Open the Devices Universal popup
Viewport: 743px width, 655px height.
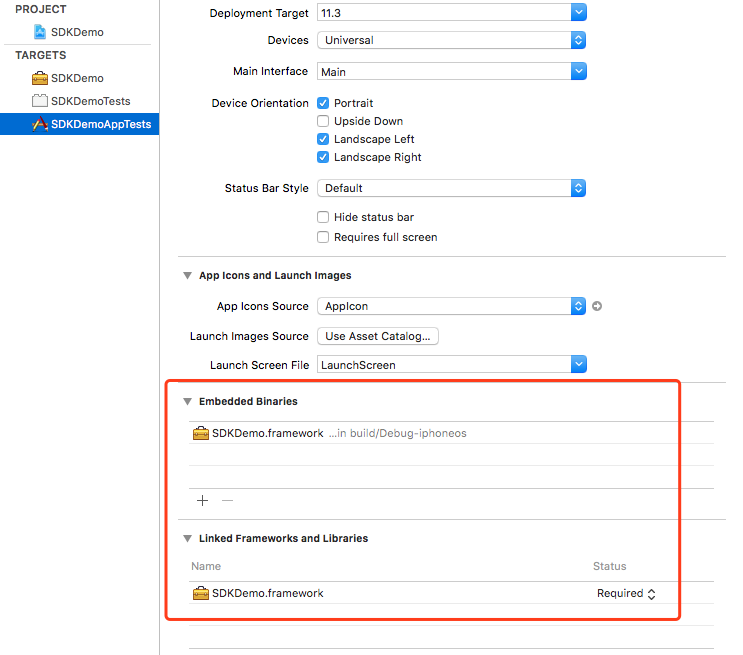[452, 40]
